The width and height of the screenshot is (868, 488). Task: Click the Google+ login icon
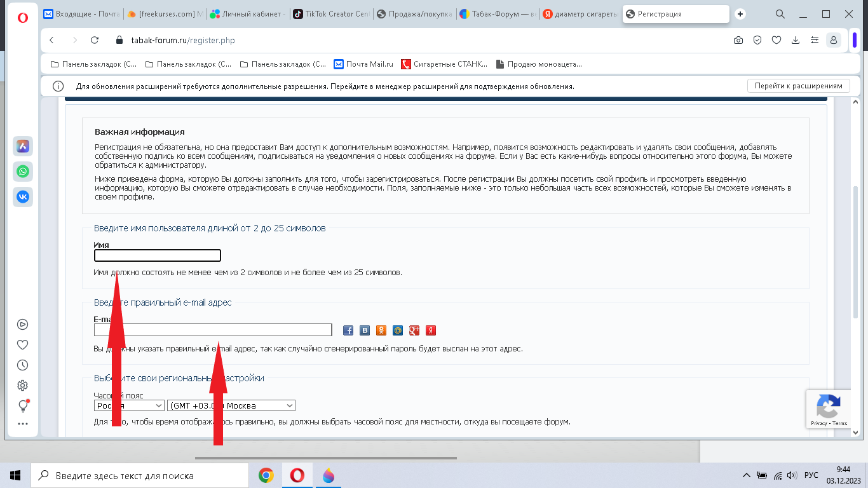coord(414,330)
